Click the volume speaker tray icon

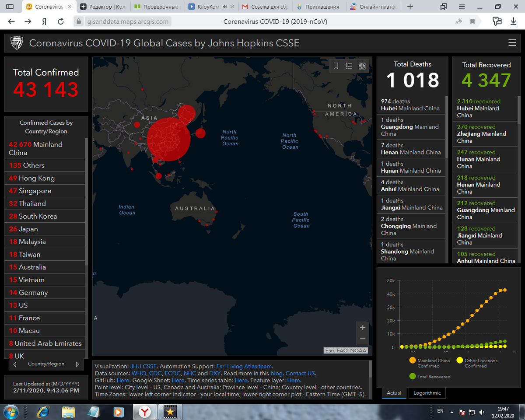coord(482,412)
